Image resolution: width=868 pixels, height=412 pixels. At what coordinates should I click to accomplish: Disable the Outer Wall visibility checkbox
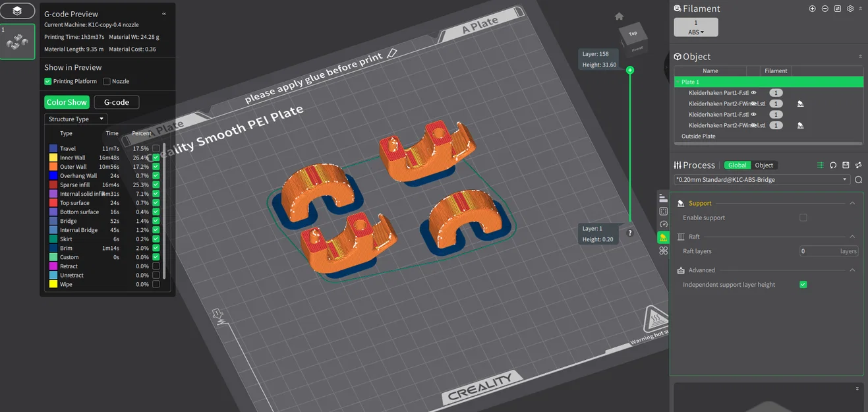156,167
